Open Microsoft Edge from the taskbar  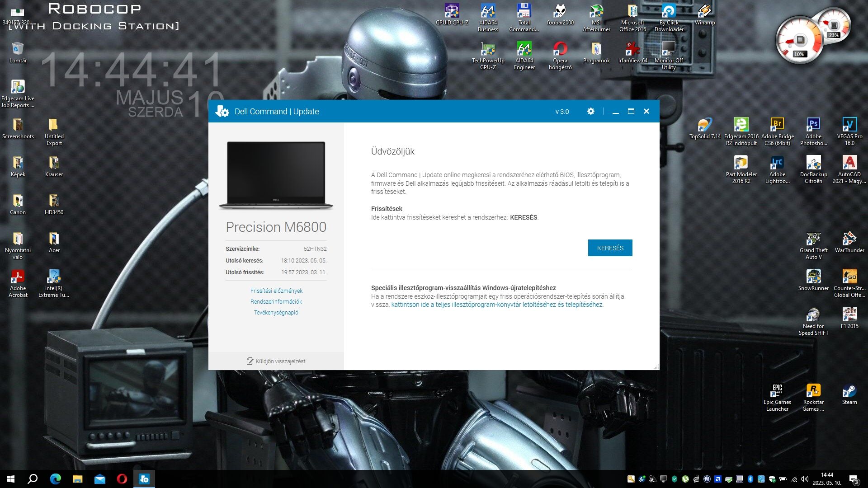pyautogui.click(x=55, y=479)
